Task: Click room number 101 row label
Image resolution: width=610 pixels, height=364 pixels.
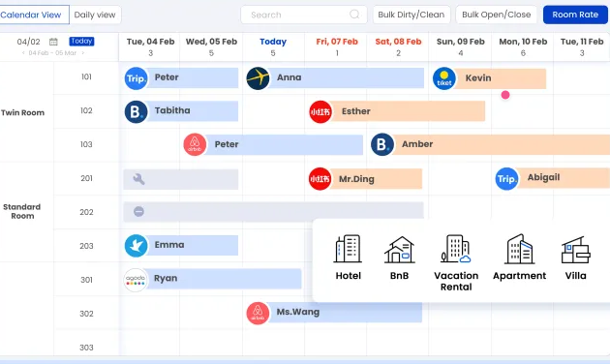Action: (x=86, y=76)
